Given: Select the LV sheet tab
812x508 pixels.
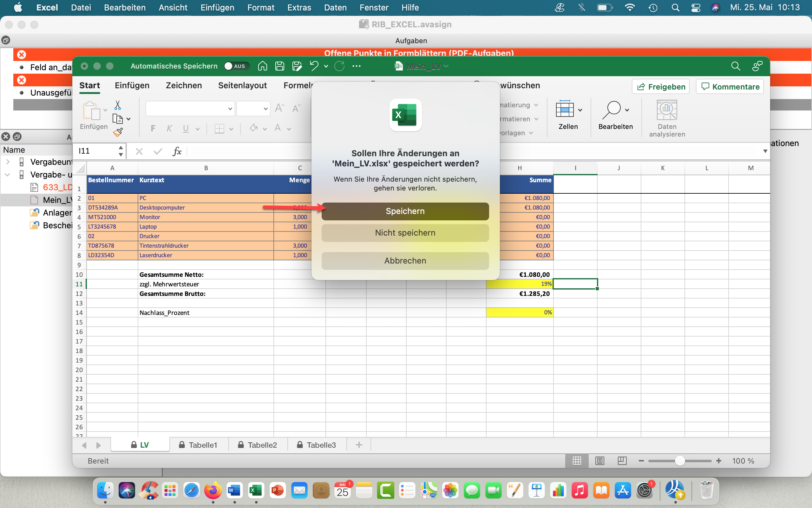Looking at the screenshot, I should (x=140, y=445).
